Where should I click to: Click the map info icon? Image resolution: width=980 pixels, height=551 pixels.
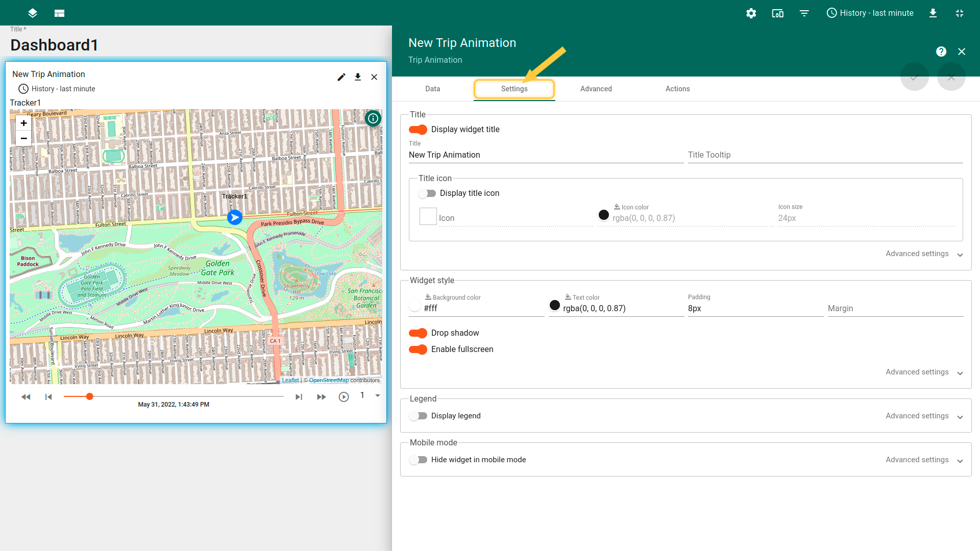[x=373, y=118]
